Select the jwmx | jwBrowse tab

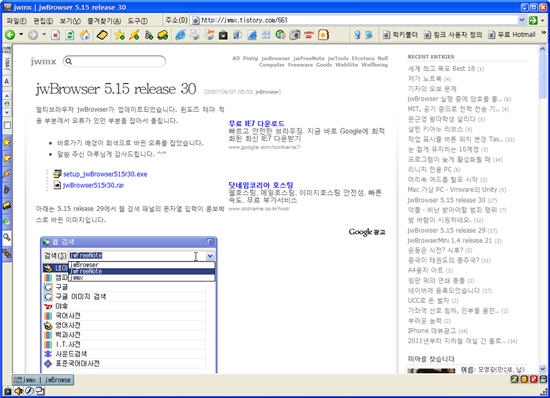click(x=43, y=380)
